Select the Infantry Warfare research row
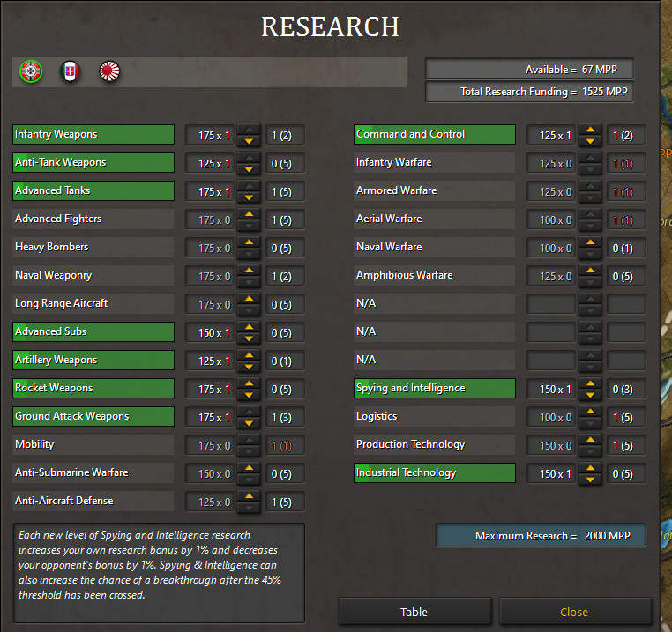 (x=435, y=163)
